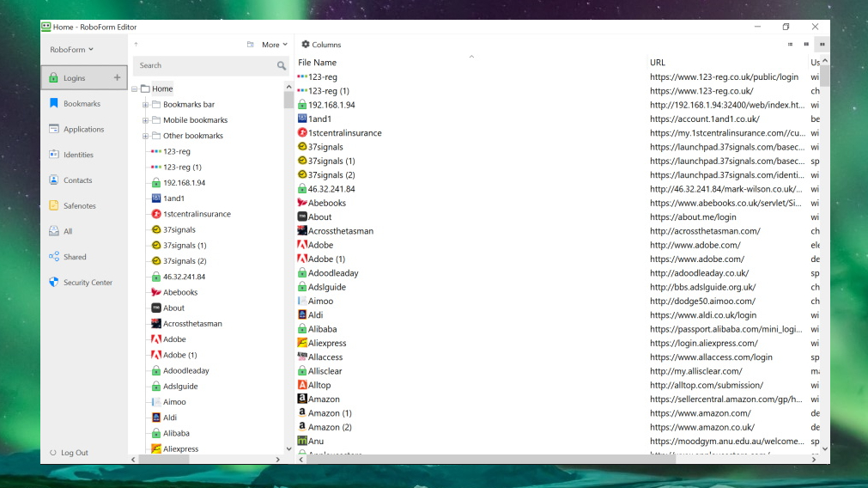Expand the Other bookmarks folder

point(146,136)
